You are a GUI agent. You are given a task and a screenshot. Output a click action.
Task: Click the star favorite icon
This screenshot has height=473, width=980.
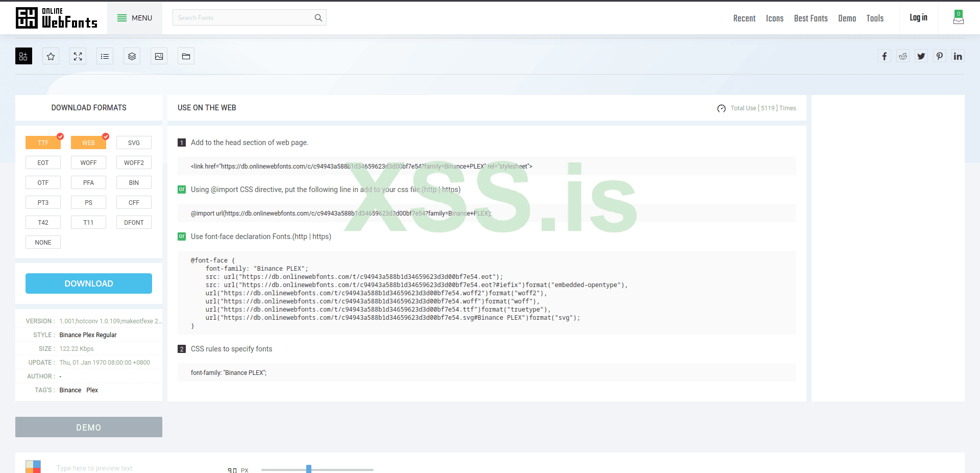point(51,56)
